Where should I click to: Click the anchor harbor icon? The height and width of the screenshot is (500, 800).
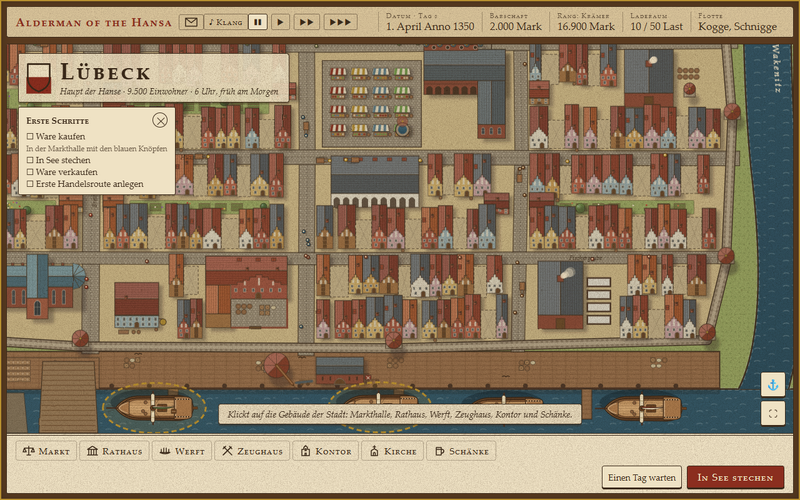pos(773,385)
